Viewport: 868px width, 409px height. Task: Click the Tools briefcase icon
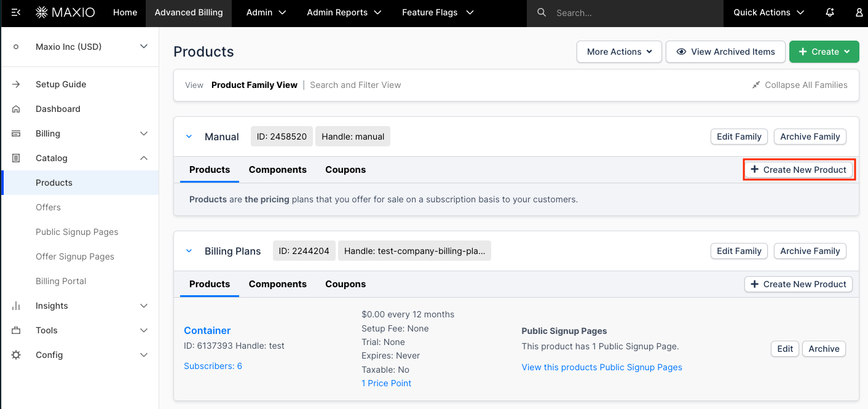(16, 330)
